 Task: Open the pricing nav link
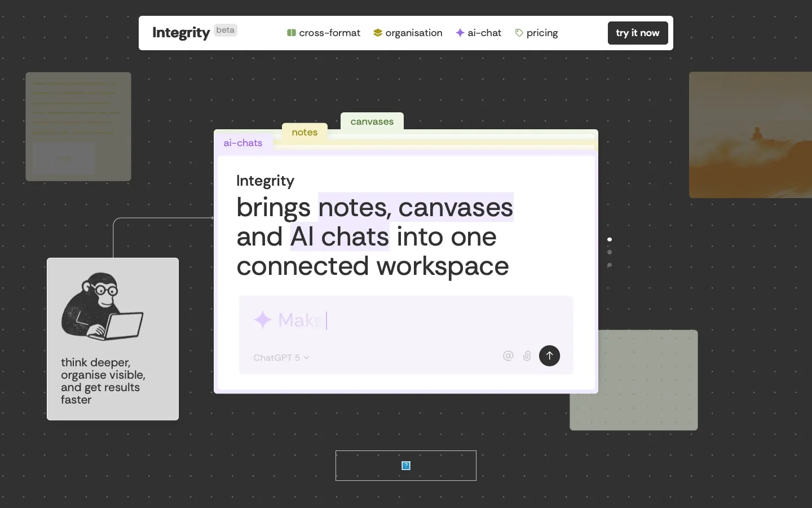536,33
